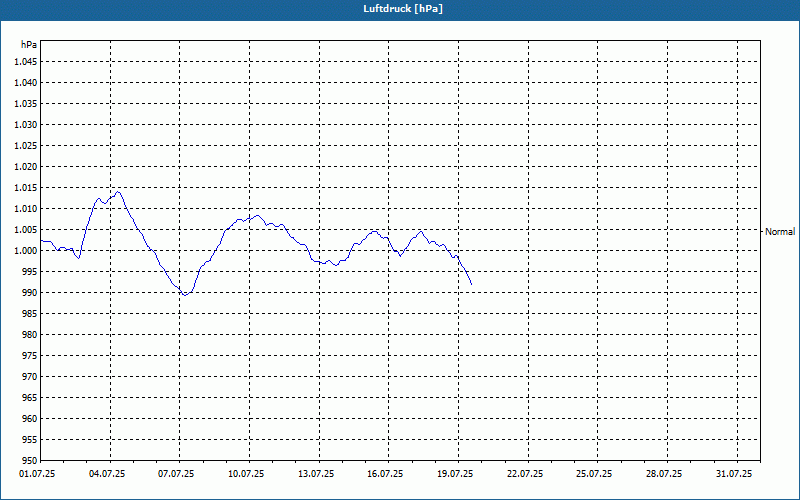
Task: Select the 1.025 y-axis value
Action: point(26,145)
